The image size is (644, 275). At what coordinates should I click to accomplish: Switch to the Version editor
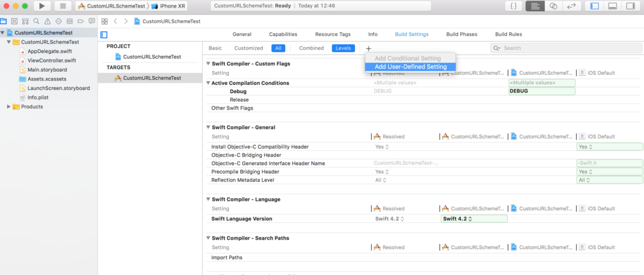point(571,6)
